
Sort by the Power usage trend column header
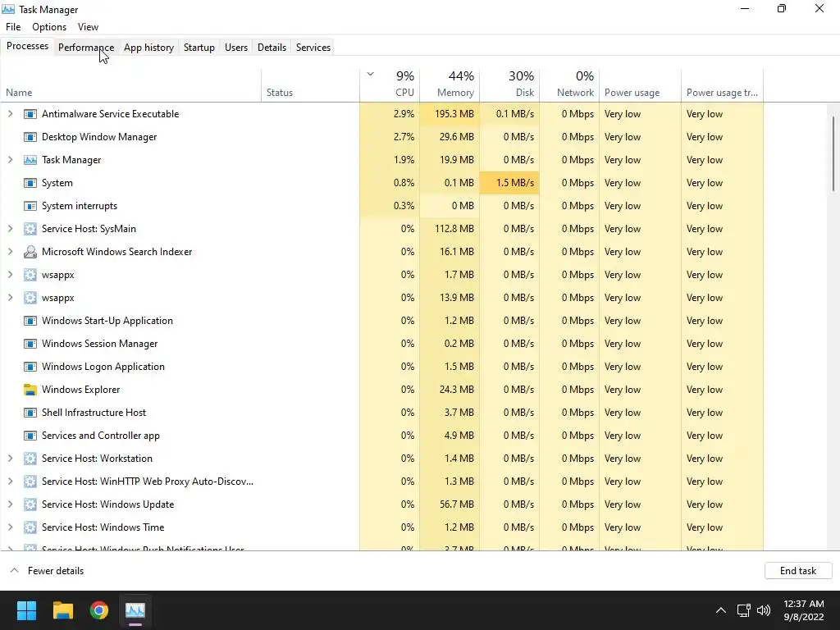(x=722, y=85)
